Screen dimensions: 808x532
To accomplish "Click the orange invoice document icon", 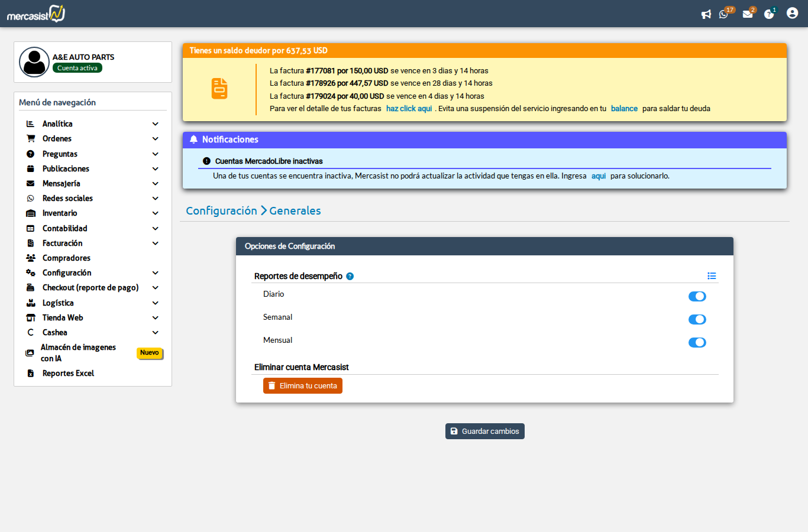I will 219,89.
